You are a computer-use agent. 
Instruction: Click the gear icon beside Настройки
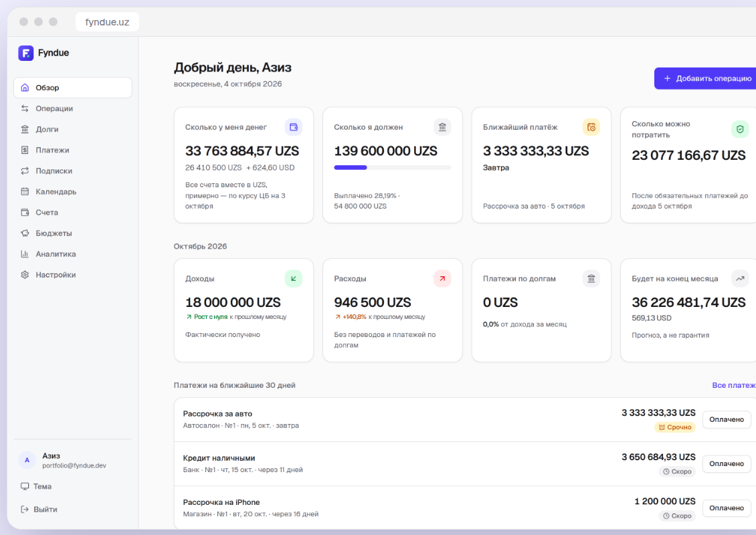(25, 275)
